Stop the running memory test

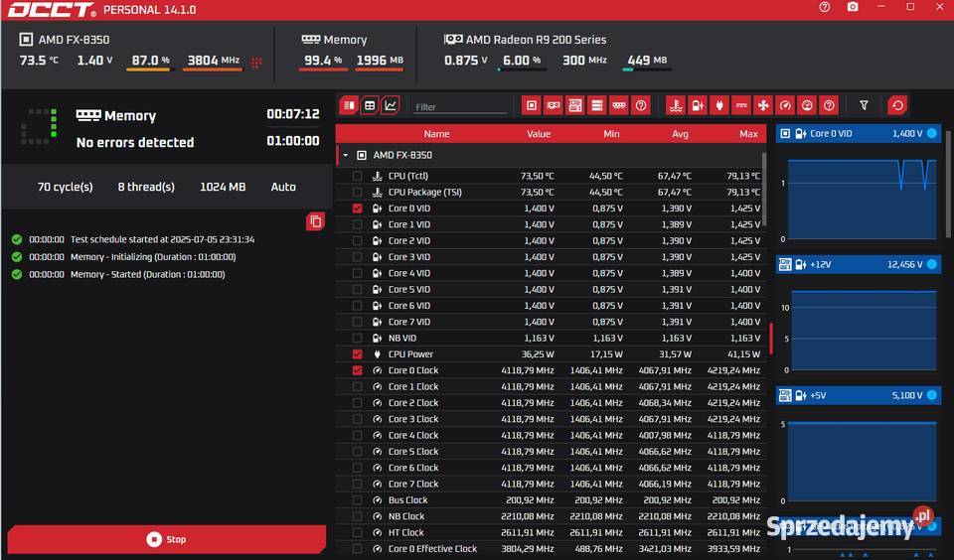[167, 539]
